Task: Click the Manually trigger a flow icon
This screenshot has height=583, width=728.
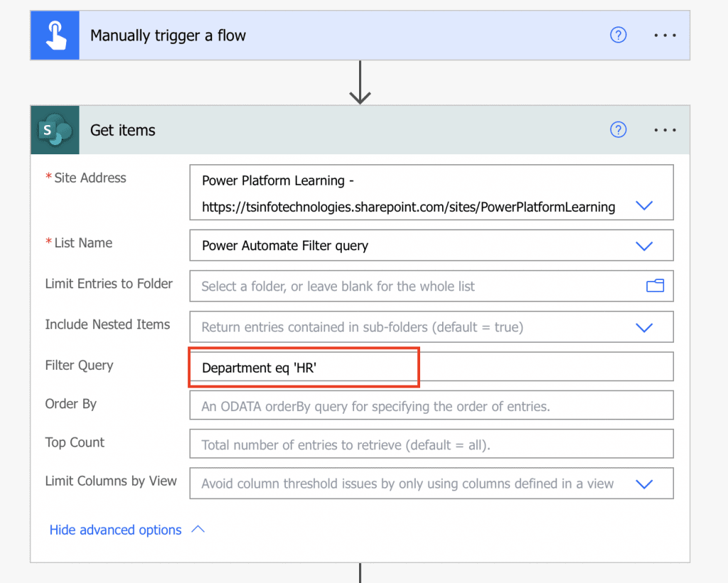Action: [x=55, y=36]
